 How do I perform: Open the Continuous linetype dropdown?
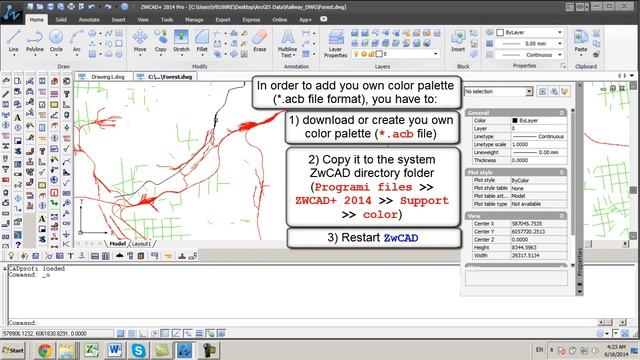coord(560,55)
